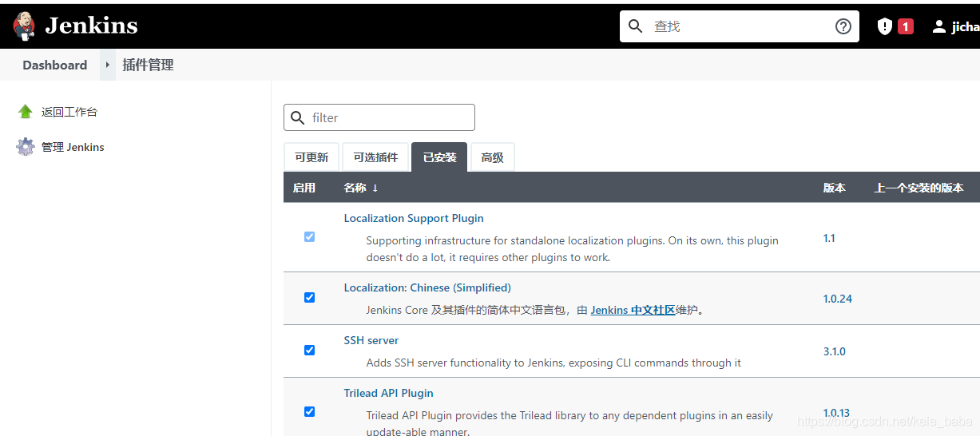
Task: Open the search help question-mark icon
Action: click(x=843, y=26)
